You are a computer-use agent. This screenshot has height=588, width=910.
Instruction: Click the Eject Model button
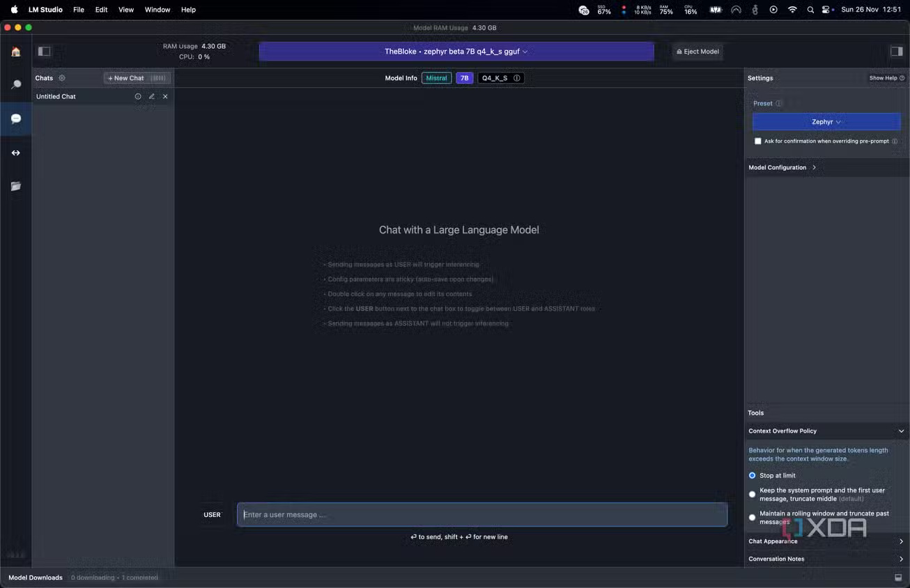[697, 52]
